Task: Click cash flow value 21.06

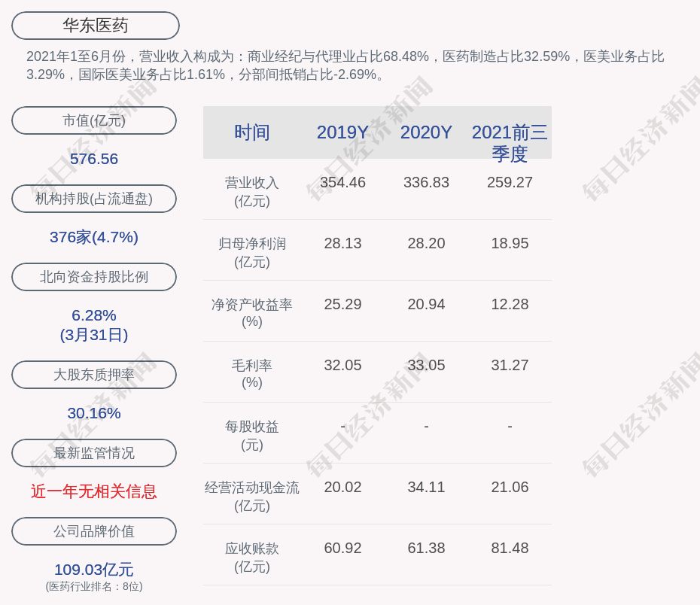Action: [x=510, y=487]
